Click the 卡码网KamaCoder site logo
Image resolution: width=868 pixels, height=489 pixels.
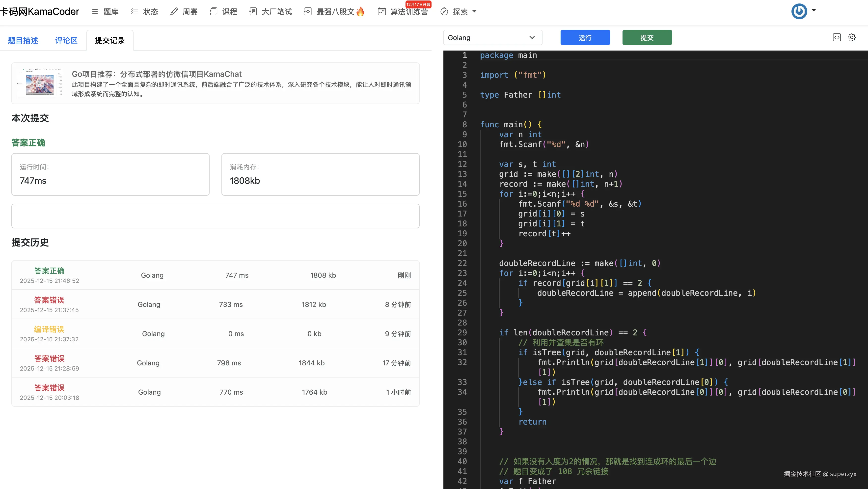point(40,12)
